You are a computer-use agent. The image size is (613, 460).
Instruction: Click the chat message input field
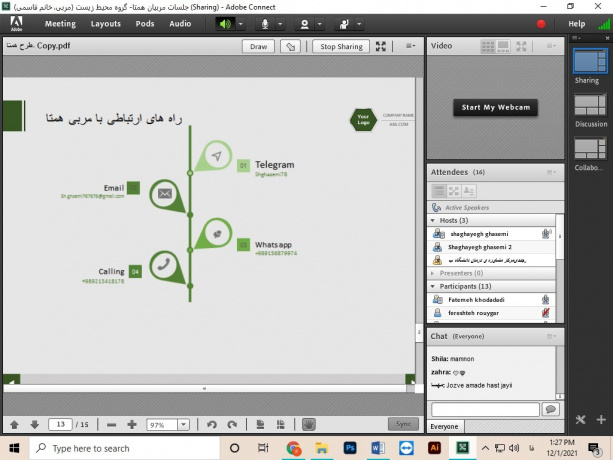click(x=485, y=410)
